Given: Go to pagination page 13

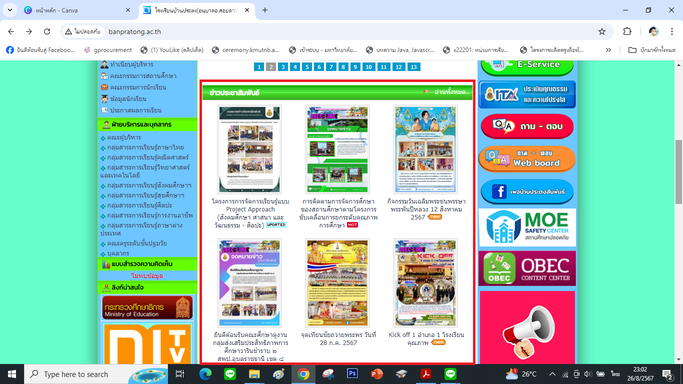Looking at the screenshot, I should click(413, 67).
